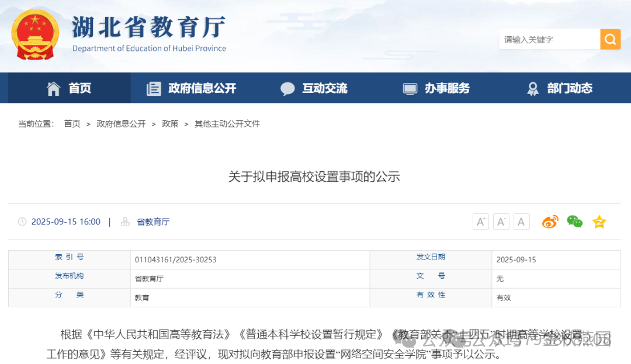Decrease font size with the A- button

[501, 221]
